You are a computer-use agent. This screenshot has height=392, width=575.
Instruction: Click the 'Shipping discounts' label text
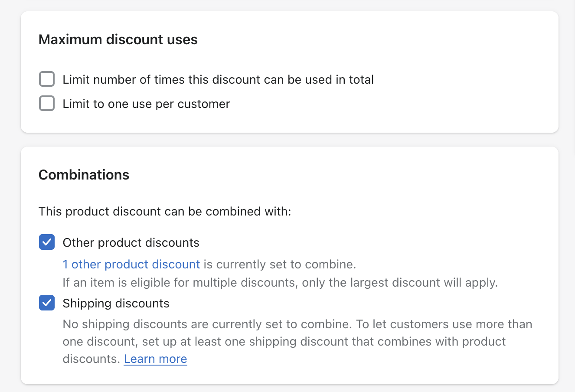click(x=116, y=304)
